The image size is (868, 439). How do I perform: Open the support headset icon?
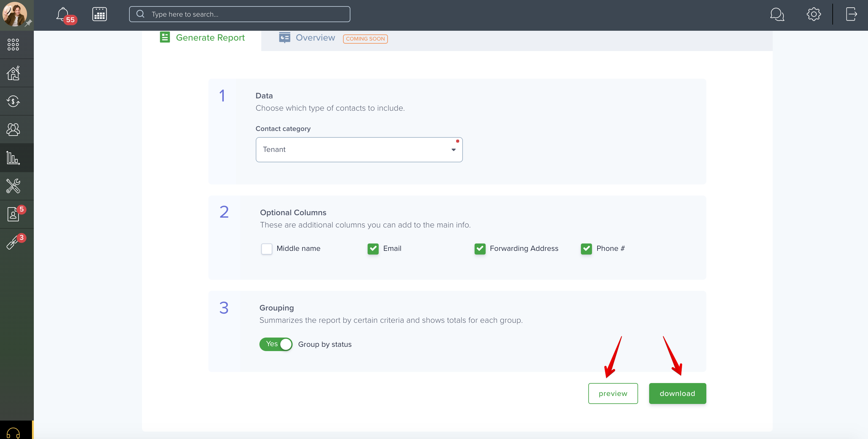[13, 433]
